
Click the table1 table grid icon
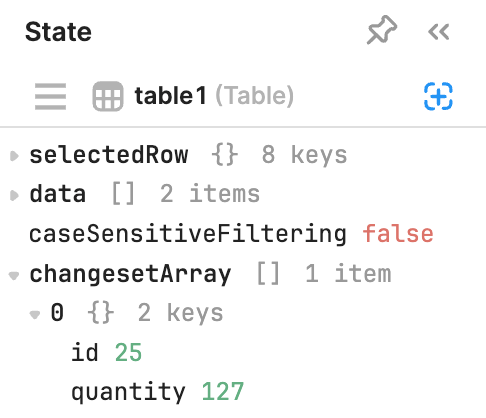tap(108, 96)
